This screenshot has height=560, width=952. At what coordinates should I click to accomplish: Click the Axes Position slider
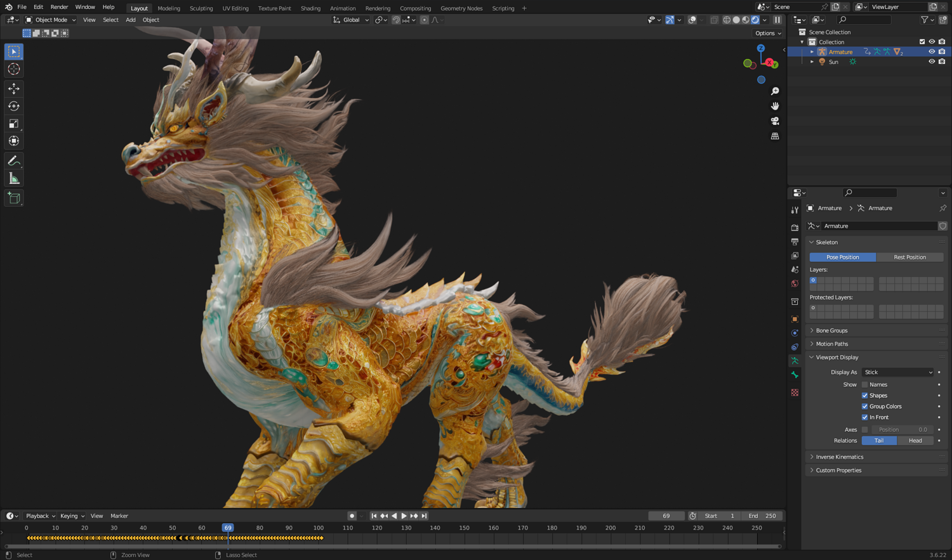[901, 429]
